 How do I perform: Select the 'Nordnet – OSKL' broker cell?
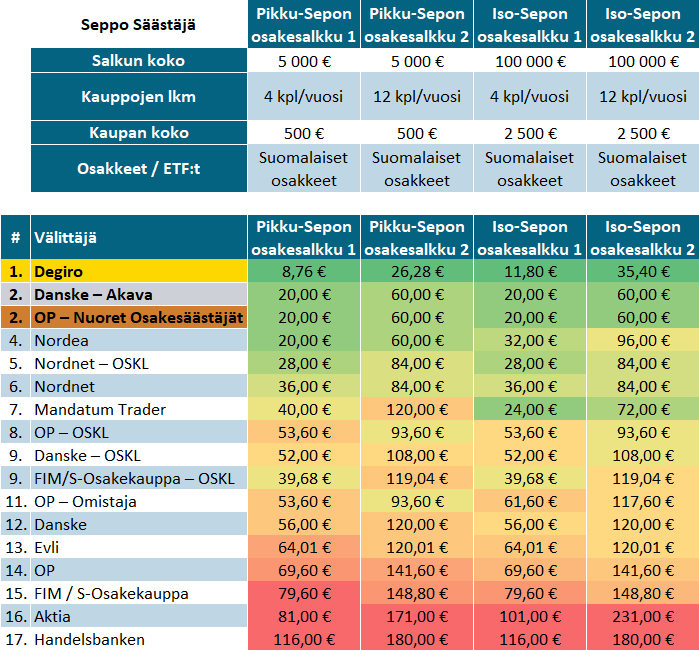tap(139, 363)
